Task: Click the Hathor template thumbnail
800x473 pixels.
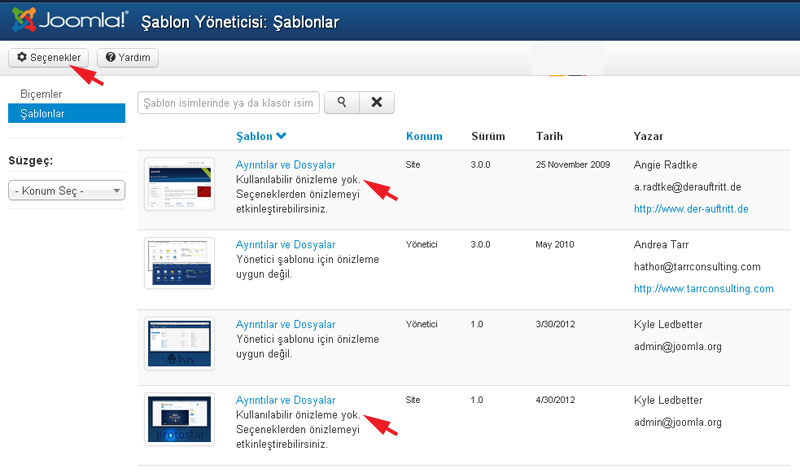Action: click(180, 263)
